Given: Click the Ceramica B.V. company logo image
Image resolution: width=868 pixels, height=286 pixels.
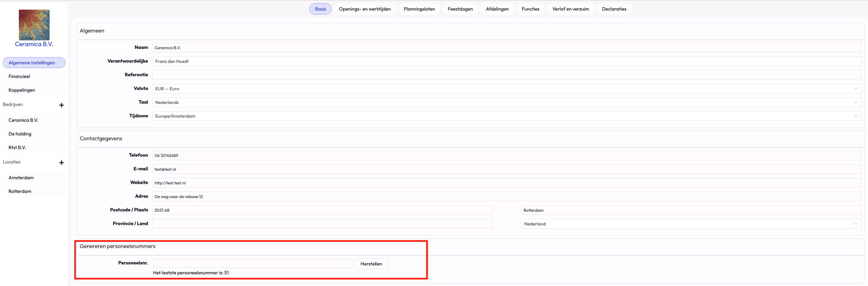Looking at the screenshot, I should coord(34,25).
